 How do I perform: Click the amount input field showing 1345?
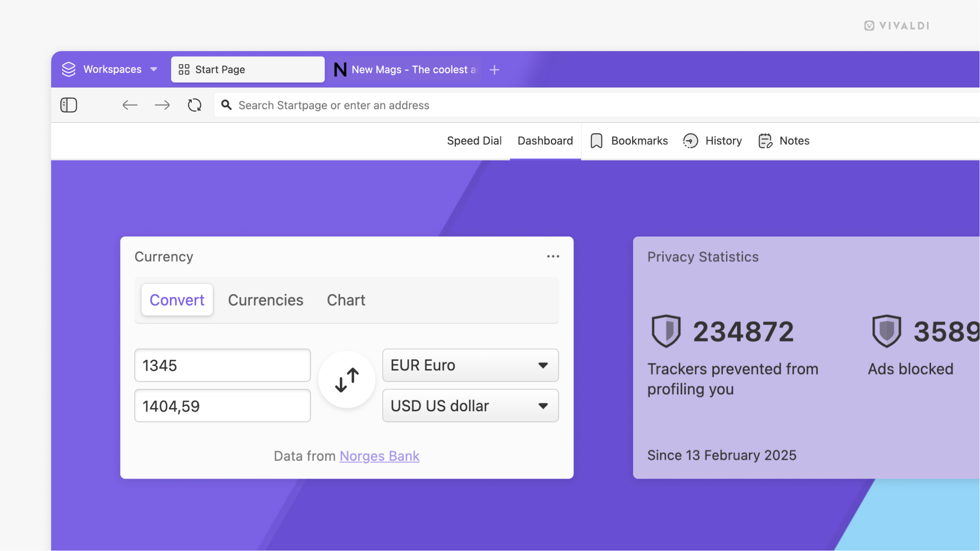click(x=222, y=364)
